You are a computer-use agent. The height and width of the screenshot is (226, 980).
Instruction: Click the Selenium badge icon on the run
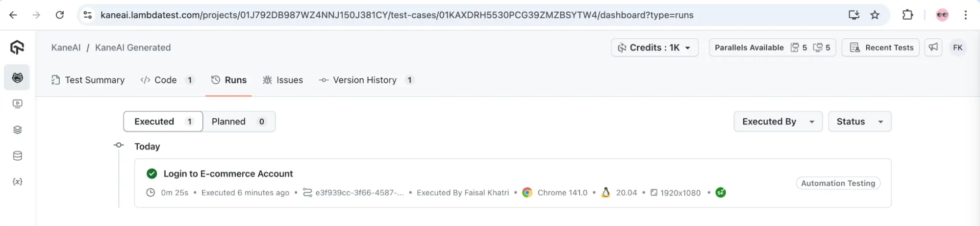(720, 193)
